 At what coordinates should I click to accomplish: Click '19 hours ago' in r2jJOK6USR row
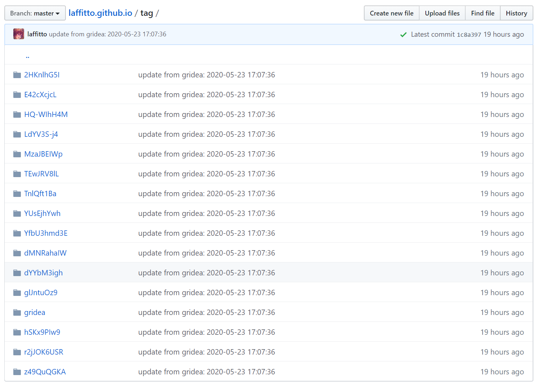[502, 352]
